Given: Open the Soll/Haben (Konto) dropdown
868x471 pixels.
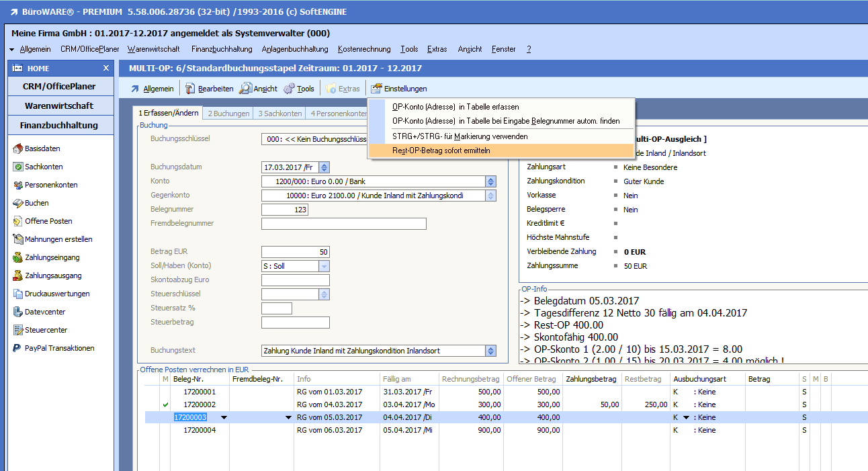Looking at the screenshot, I should click(x=324, y=266).
